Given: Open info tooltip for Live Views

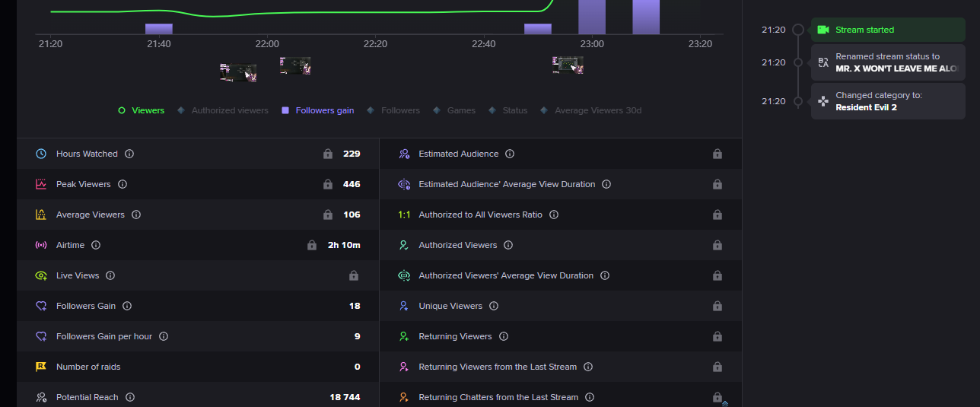Looking at the screenshot, I should coord(110,275).
